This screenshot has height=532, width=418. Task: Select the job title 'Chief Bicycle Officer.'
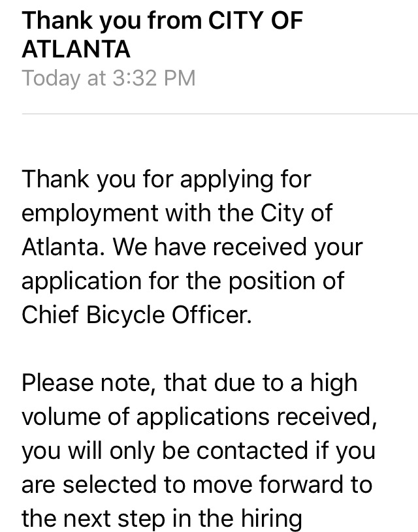(135, 315)
